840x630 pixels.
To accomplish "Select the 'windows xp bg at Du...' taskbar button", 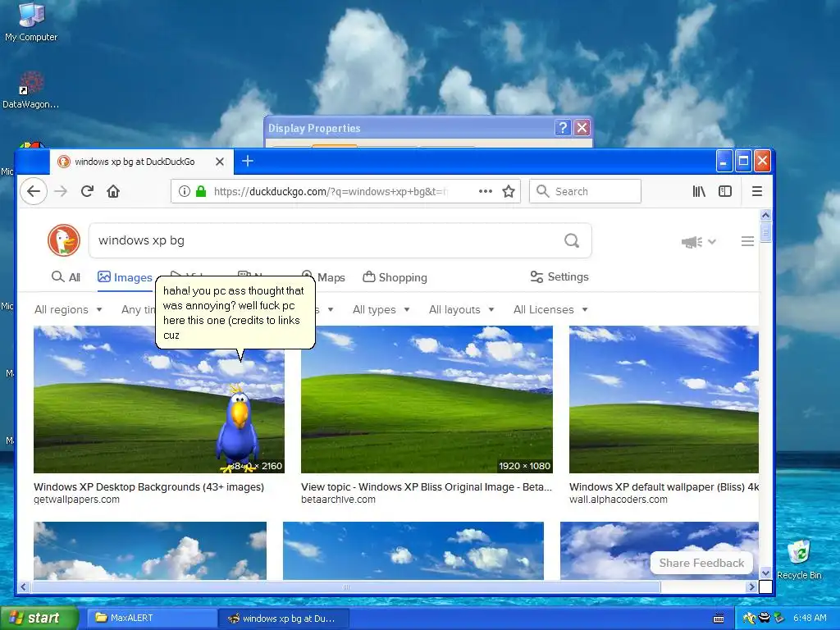I will (284, 619).
